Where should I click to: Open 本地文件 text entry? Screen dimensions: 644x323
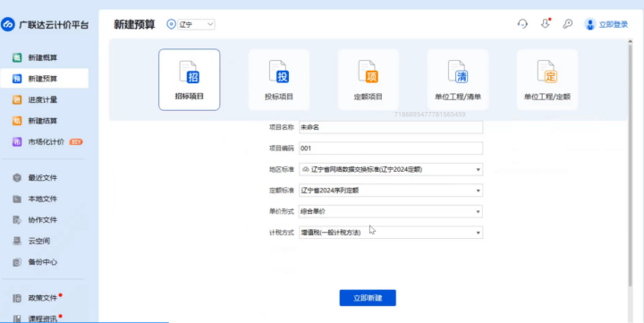click(x=43, y=199)
